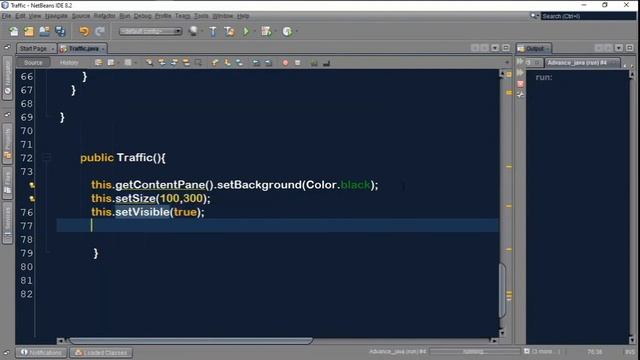The image size is (640, 360).
Task: Click the Shift Line Right icon
Action: pyautogui.click(x=268, y=62)
